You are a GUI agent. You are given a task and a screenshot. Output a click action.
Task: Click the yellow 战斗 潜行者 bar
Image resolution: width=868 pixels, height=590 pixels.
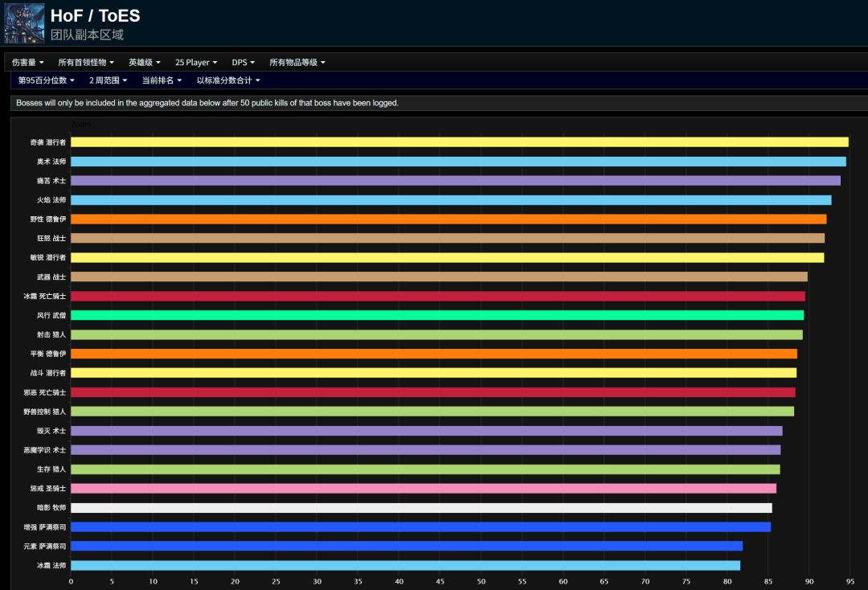coord(433,373)
